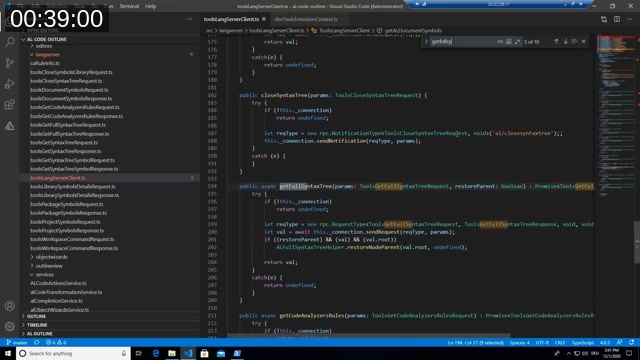Open errors and warnings count in status bar
This screenshot has width=640, height=360.
56,342
